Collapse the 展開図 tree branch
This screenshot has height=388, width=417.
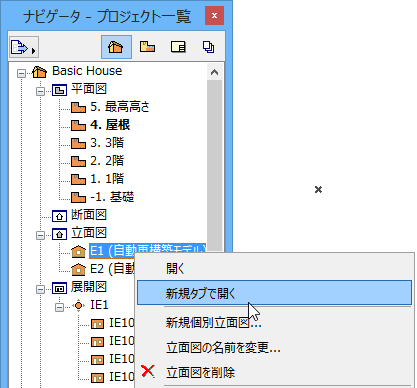(x=40, y=289)
